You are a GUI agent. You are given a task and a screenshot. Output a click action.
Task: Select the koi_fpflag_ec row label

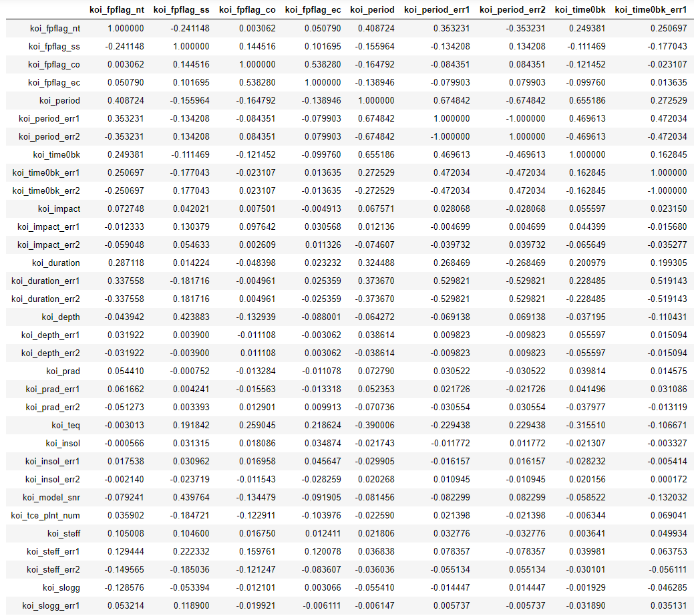click(54, 83)
